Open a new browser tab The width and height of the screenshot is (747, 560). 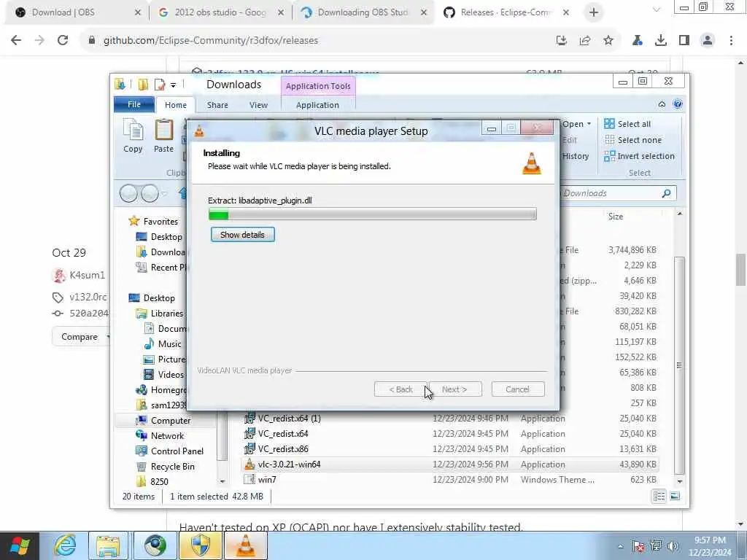coord(594,12)
